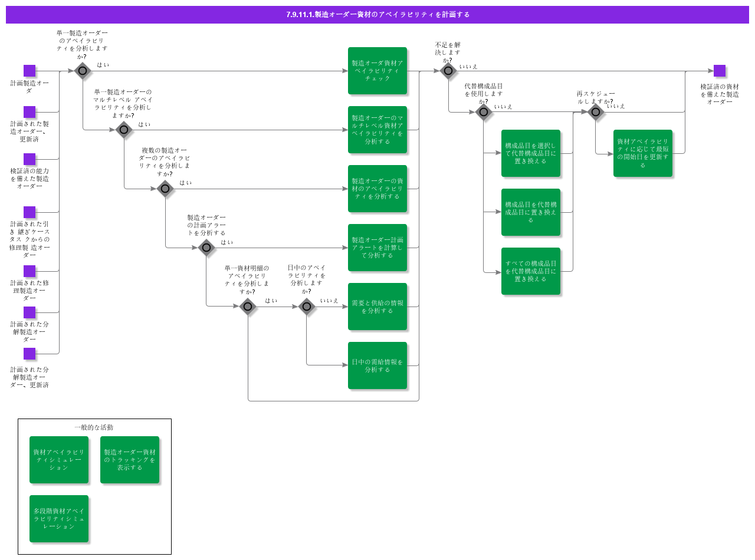Expand the 日中のアベイラビリティを分析しますか gateway

(x=307, y=305)
